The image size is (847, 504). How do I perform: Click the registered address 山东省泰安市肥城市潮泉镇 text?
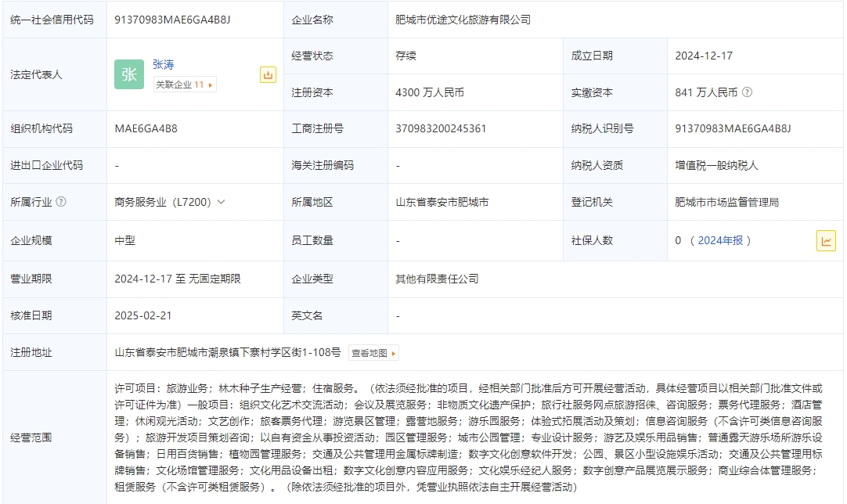tap(228, 352)
